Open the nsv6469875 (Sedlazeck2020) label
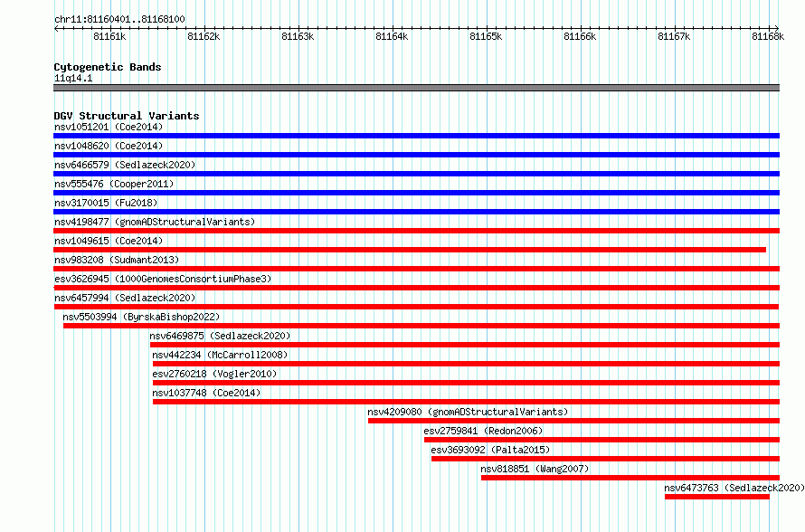The width and height of the screenshot is (805, 532). click(x=220, y=336)
